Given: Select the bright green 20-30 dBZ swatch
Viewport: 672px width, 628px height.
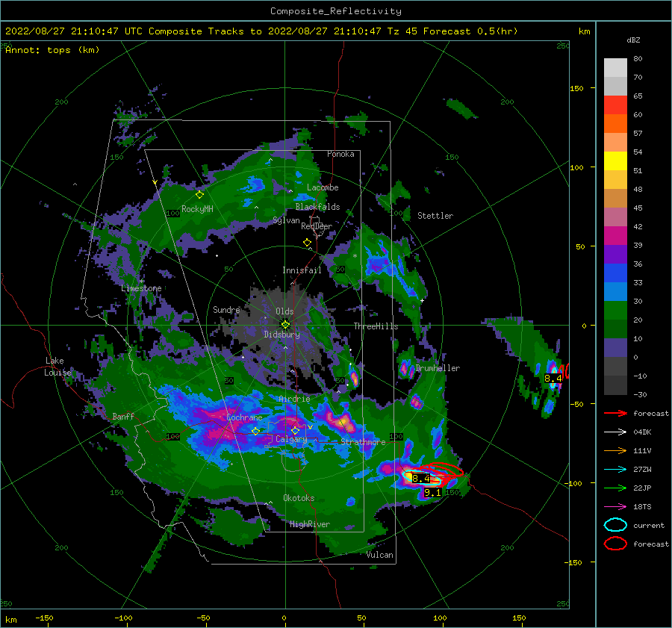Looking at the screenshot, I should coord(615,311).
